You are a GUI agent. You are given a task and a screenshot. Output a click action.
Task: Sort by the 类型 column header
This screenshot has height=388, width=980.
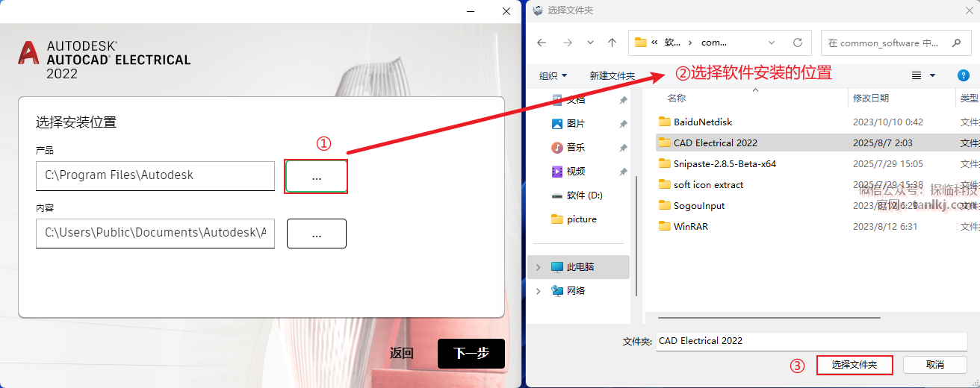pos(969,98)
